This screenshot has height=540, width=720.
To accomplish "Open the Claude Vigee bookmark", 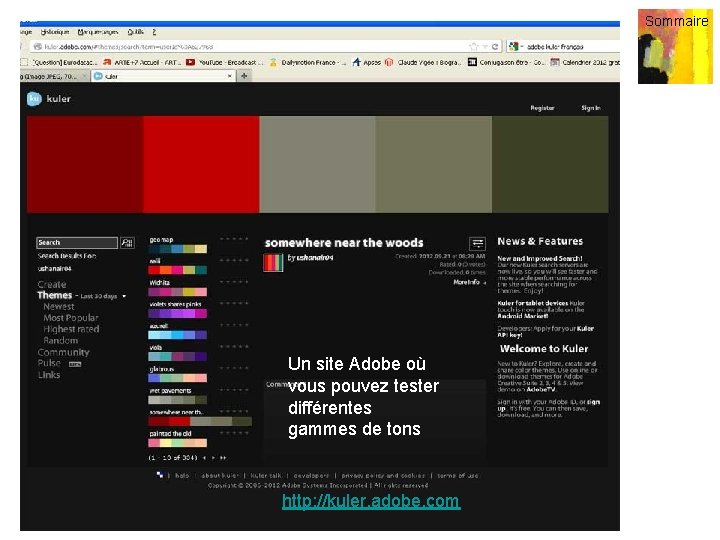I will pos(423,62).
